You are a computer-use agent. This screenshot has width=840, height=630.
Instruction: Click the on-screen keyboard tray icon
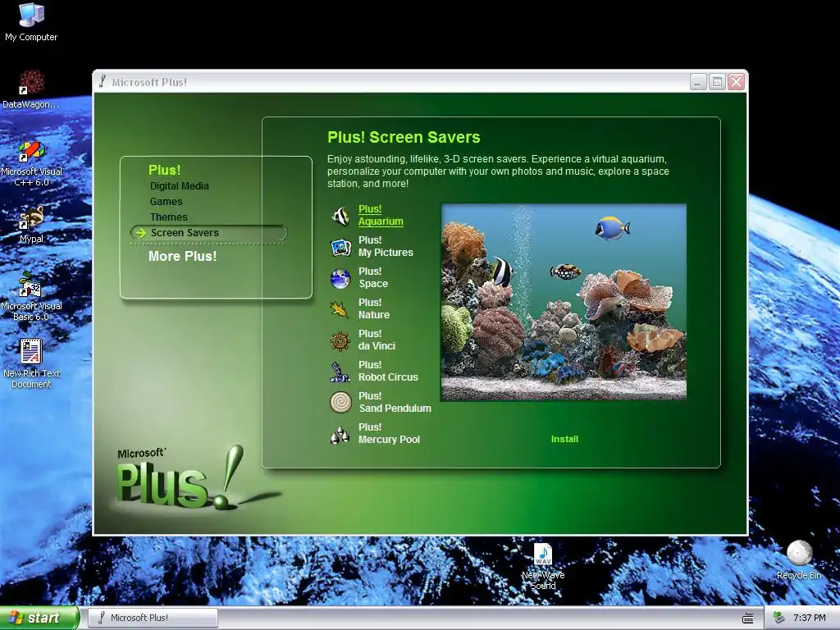click(x=748, y=619)
